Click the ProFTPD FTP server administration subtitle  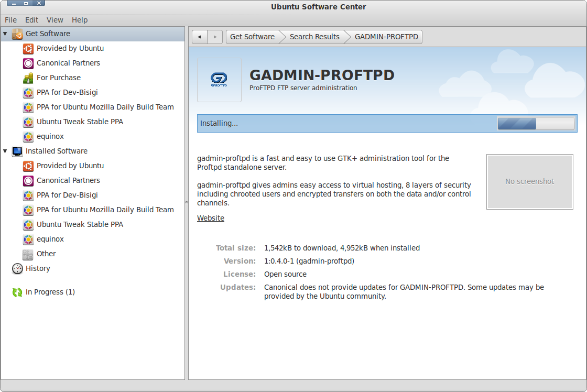point(303,88)
